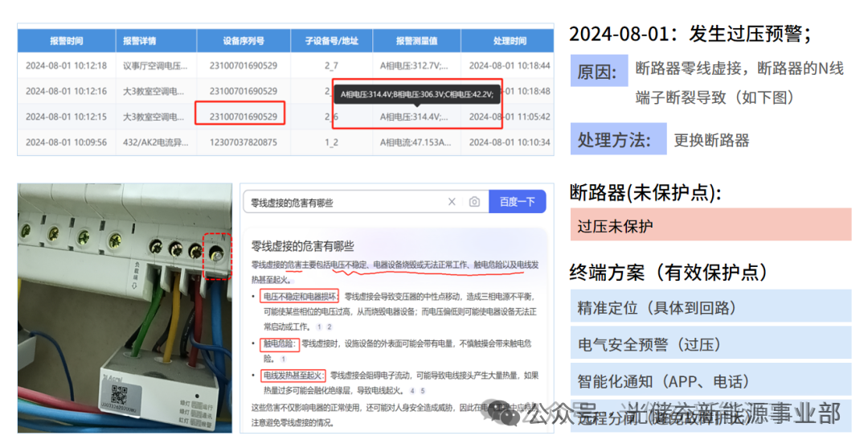Click the result title 零线虚接的危害有哪些
This screenshot has width=868, height=448.
click(x=302, y=246)
